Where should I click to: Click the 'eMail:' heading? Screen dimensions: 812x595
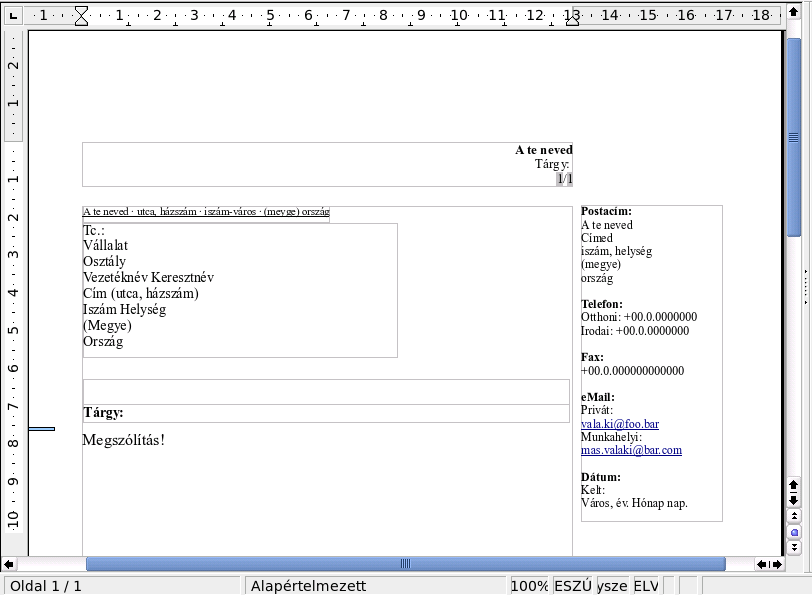point(598,397)
